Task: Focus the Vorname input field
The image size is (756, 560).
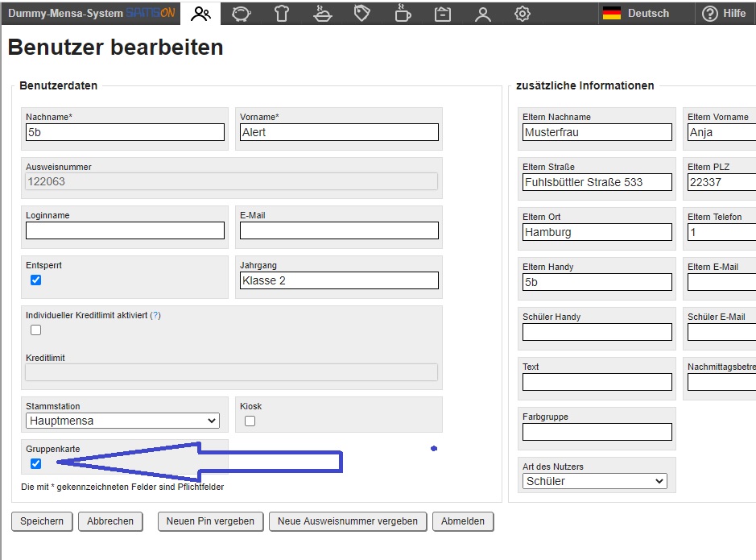Action: point(339,132)
